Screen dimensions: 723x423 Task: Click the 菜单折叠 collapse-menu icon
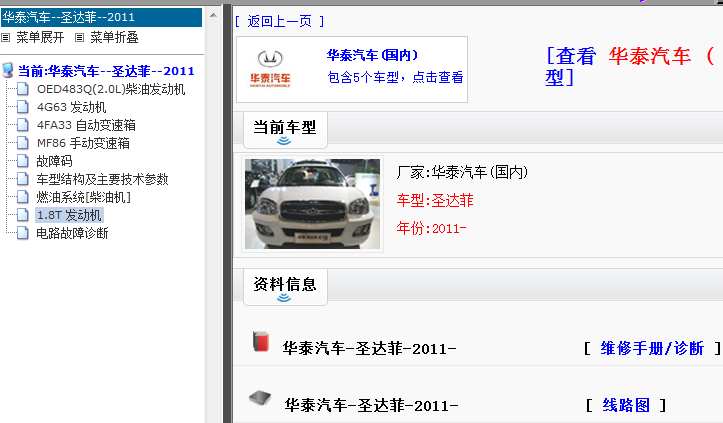(79, 38)
